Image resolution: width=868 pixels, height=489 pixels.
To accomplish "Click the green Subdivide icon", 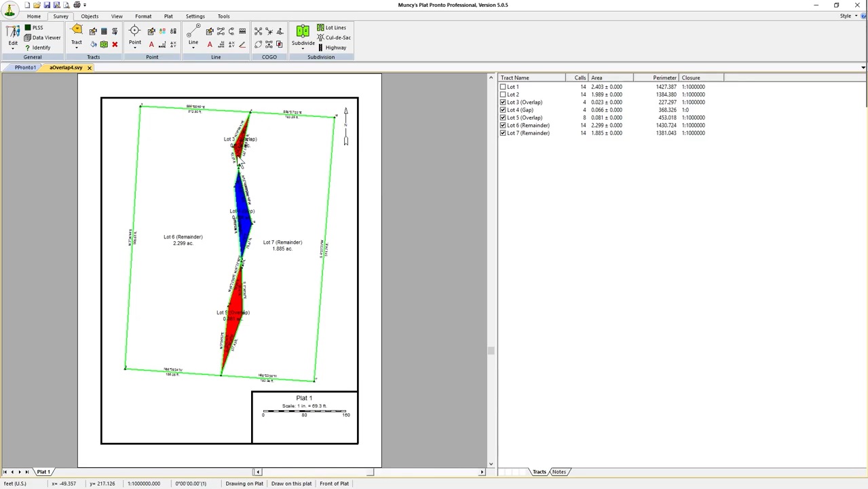I will (x=303, y=31).
